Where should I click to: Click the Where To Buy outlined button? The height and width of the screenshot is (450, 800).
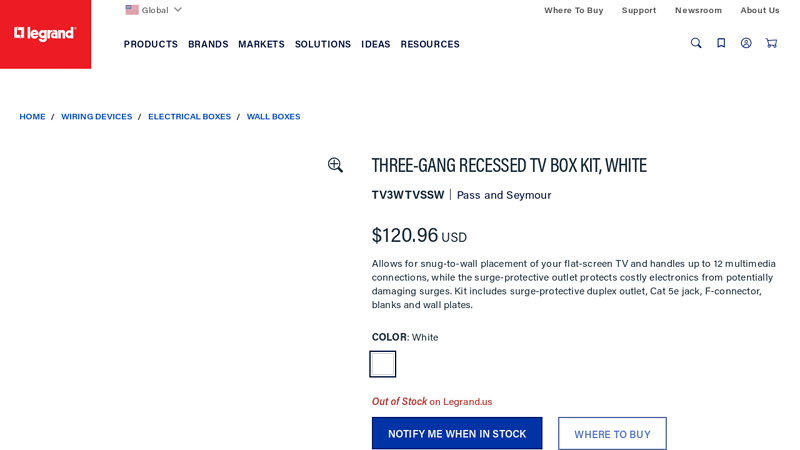612,433
